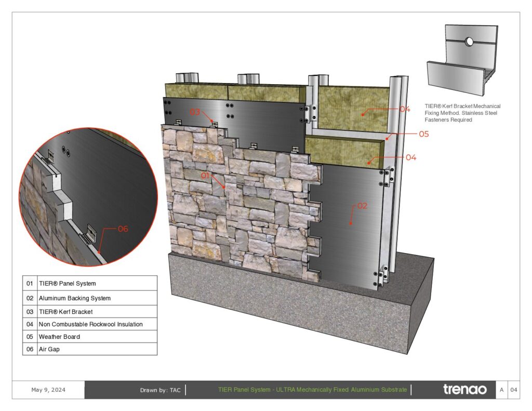The image size is (532, 411).
Task: Click the kerf bracket fixing method description
Action: [462, 113]
